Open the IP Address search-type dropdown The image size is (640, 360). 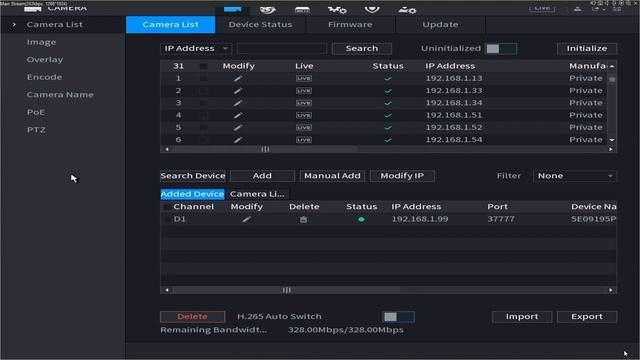point(196,49)
